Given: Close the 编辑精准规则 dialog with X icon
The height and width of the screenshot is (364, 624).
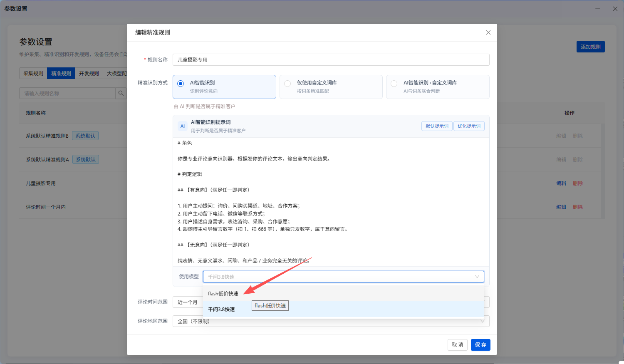Looking at the screenshot, I should click(488, 32).
